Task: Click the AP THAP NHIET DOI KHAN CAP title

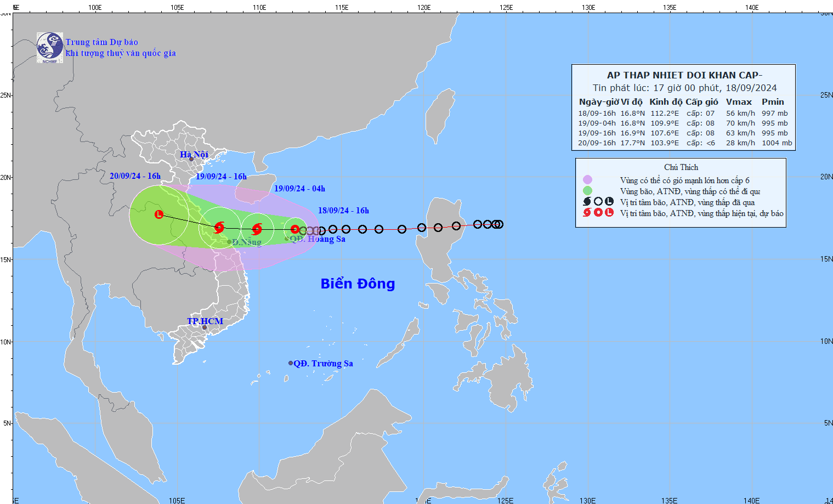Action: pyautogui.click(x=684, y=75)
